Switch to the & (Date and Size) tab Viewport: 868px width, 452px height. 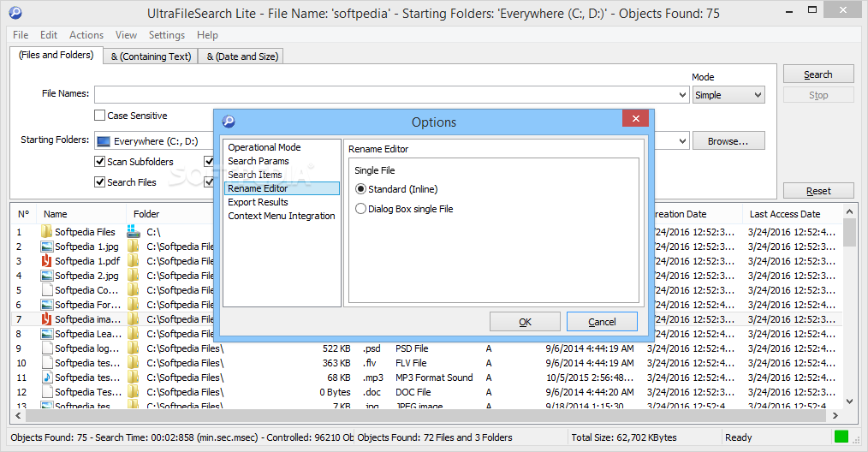[x=242, y=56]
